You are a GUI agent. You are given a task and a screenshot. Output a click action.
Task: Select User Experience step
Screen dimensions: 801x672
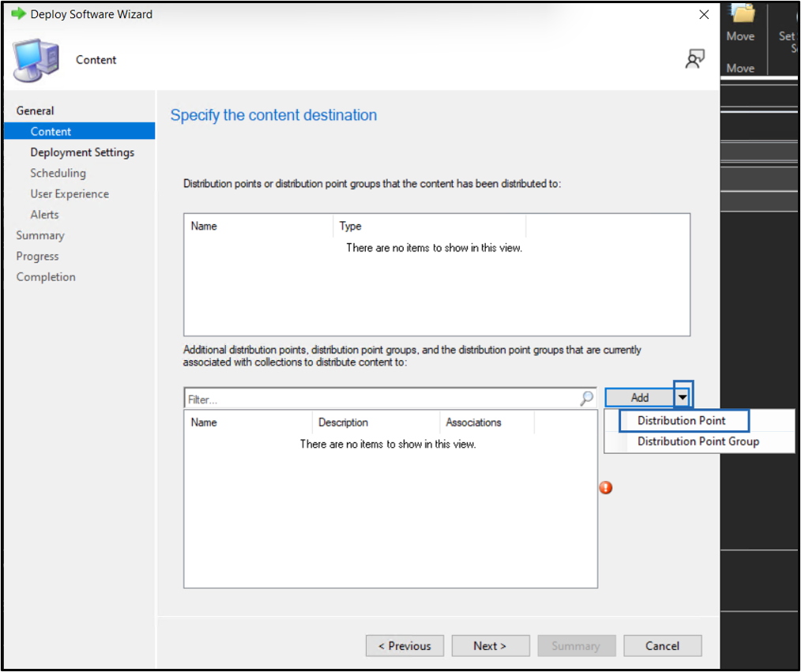(x=70, y=194)
